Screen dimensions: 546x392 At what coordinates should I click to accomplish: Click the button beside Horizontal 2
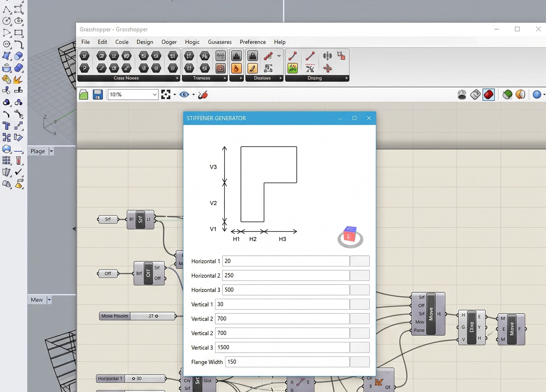point(360,276)
